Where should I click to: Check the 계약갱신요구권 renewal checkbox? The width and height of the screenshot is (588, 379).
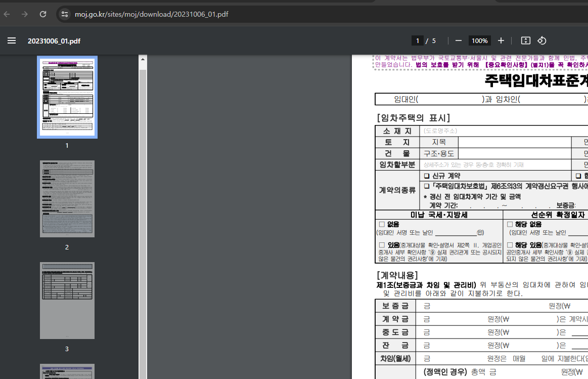[x=426, y=186]
